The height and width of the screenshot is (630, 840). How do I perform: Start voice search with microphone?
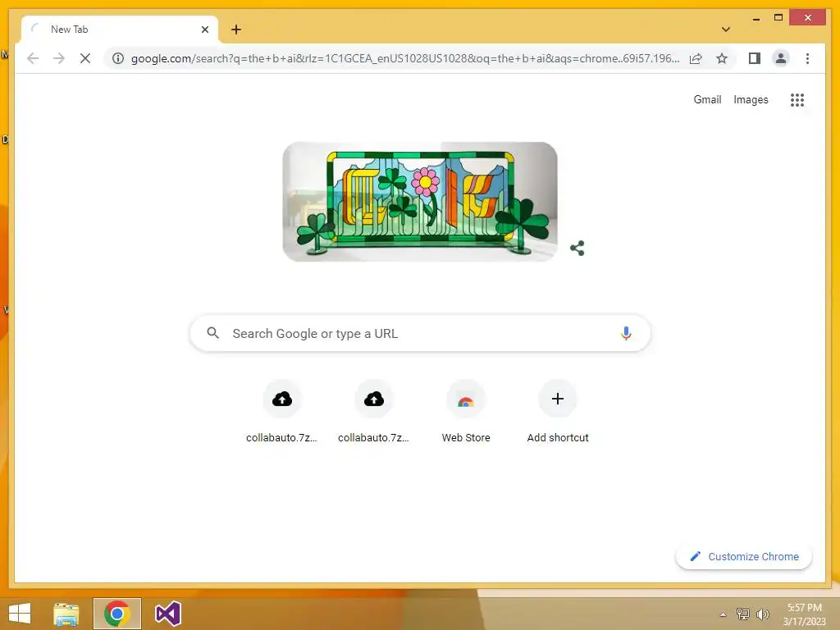tap(626, 333)
